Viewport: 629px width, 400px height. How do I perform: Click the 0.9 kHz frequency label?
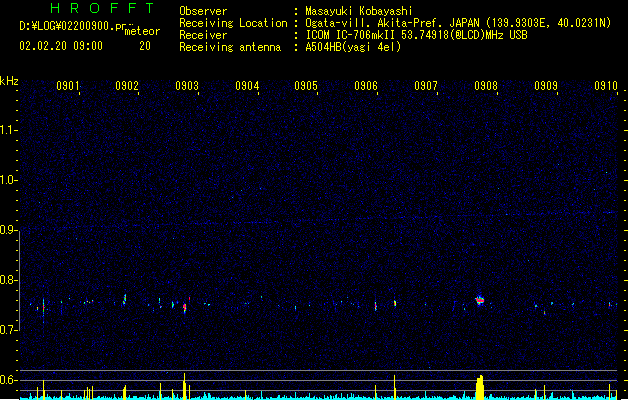tap(8, 229)
